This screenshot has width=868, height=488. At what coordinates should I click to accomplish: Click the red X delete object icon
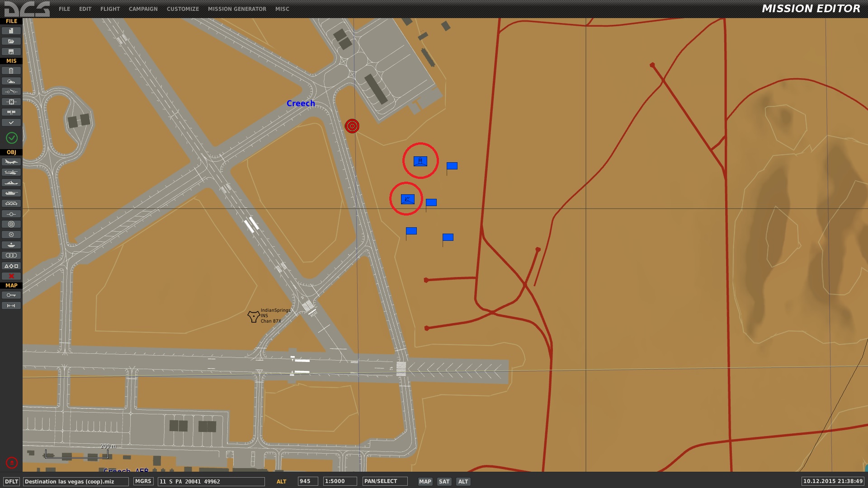click(x=11, y=276)
